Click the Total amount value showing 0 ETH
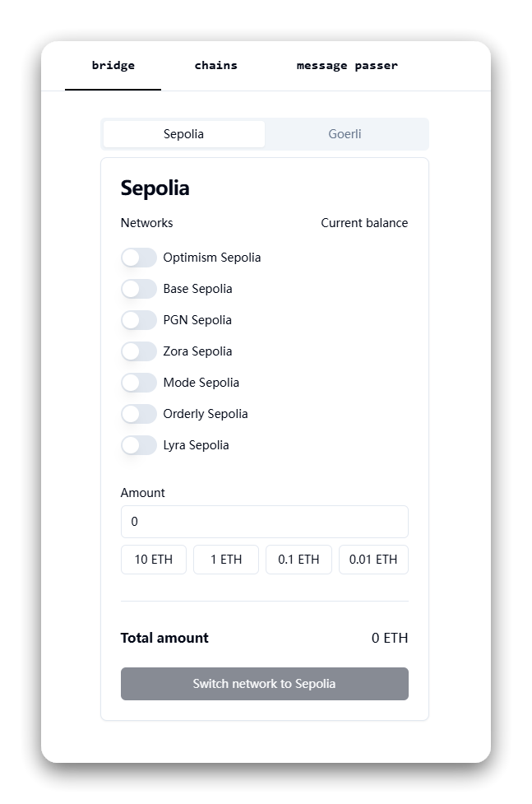 click(390, 638)
